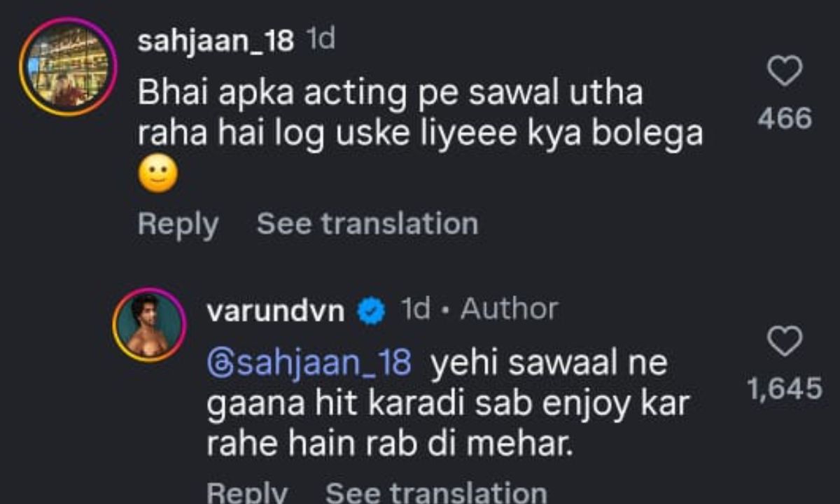Select the sahjaan_18 username
Screen dimensions: 840x504
pyautogui.click(x=216, y=41)
